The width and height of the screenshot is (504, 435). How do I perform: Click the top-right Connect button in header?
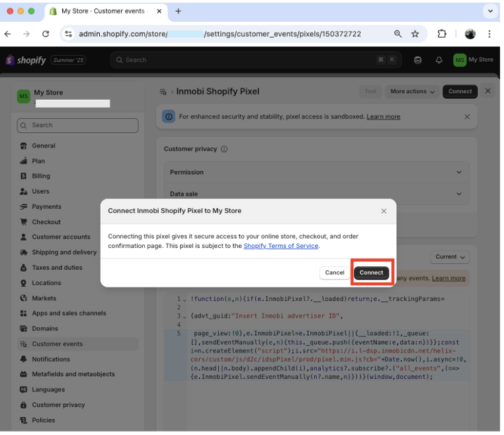pos(460,92)
